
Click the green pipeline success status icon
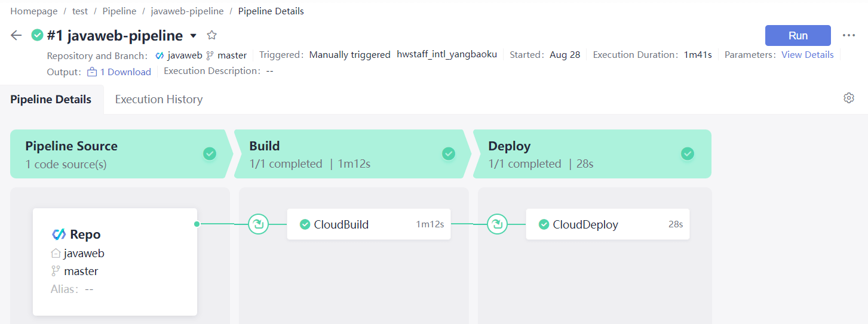(x=38, y=35)
